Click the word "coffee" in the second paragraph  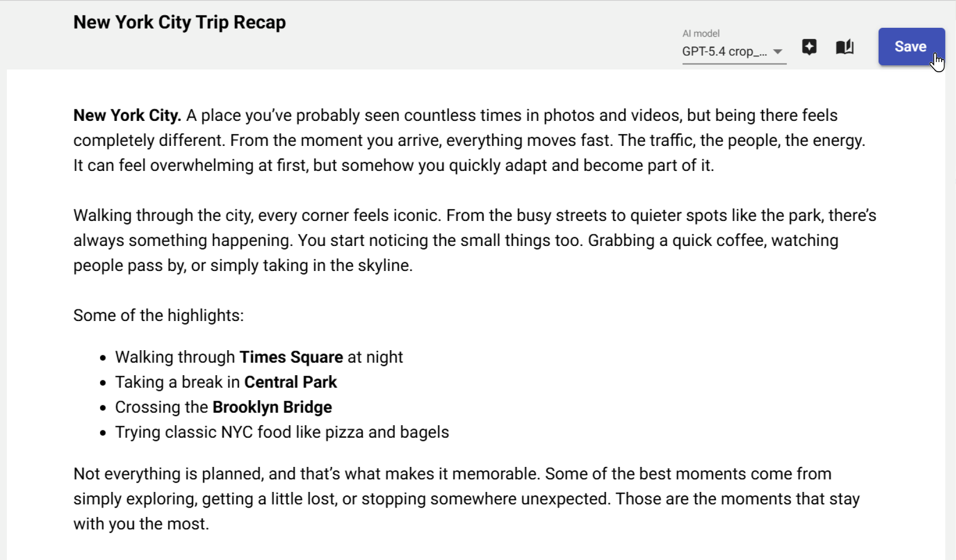[x=741, y=240]
